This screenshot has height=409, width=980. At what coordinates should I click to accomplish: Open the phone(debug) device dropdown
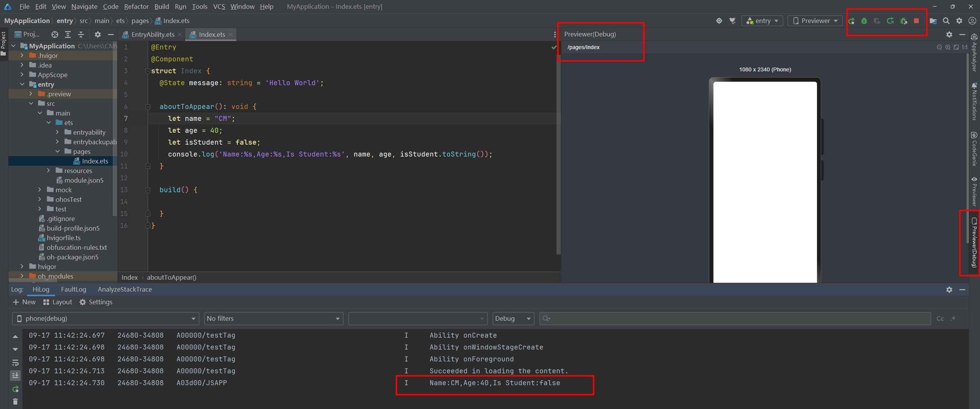click(x=105, y=319)
